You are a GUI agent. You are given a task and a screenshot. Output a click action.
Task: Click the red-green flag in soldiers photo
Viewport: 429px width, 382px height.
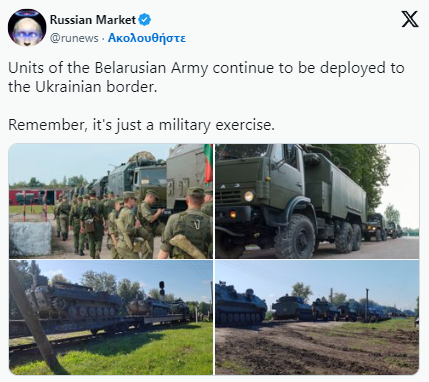[208, 164]
